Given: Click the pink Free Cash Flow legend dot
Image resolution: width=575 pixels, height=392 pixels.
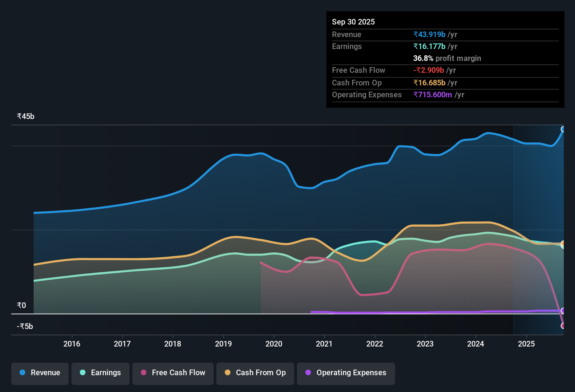Looking at the screenshot, I should pos(143,373).
